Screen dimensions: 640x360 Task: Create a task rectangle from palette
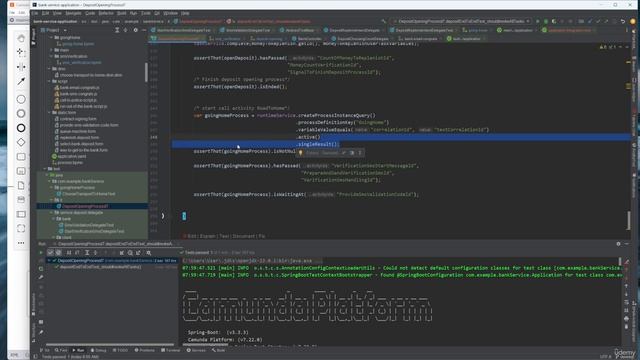[21, 157]
